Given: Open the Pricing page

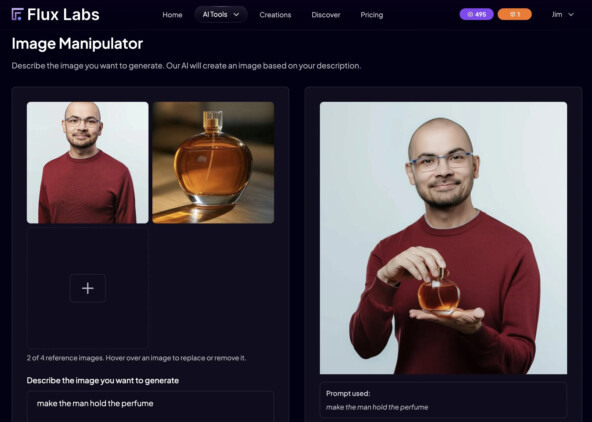Looking at the screenshot, I should [x=372, y=15].
